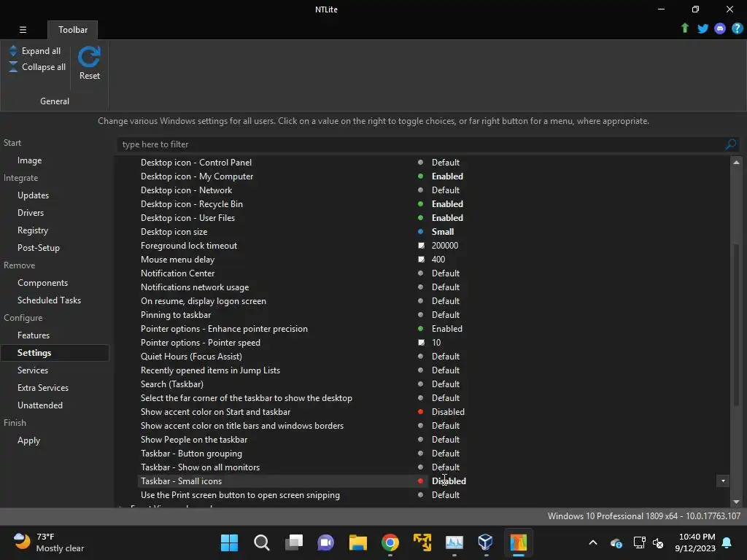This screenshot has width=747, height=560.
Task: Change Desktop icon size Small value
Action: [443, 232]
